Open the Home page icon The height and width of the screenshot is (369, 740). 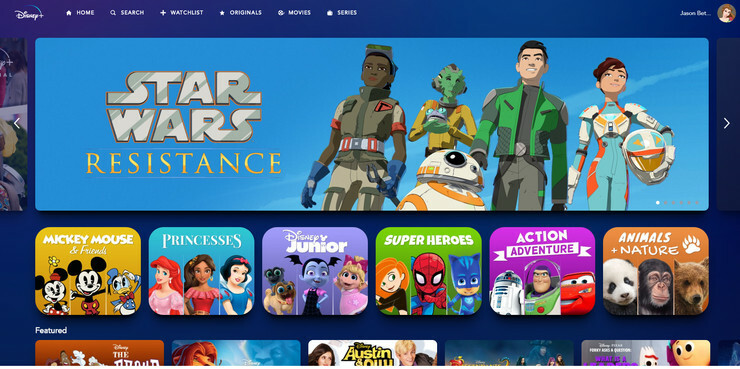[69, 13]
